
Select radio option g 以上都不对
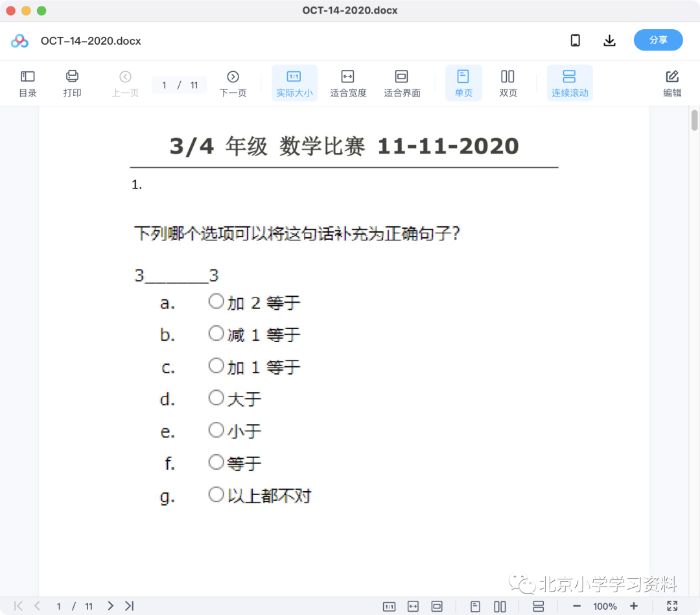click(216, 494)
